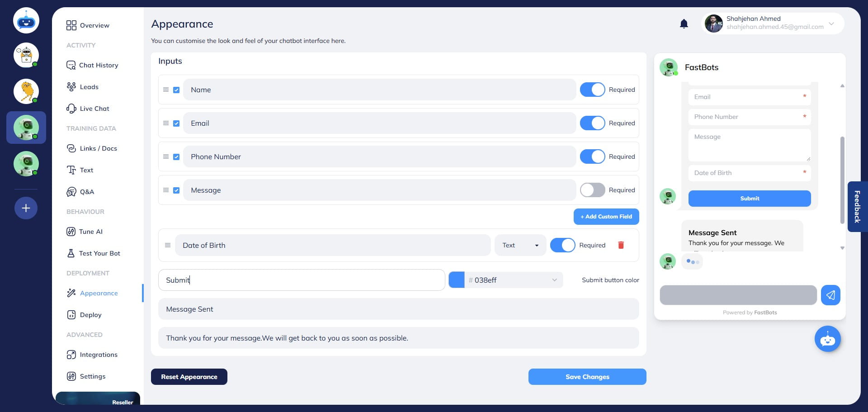Click the Save Changes button
Viewport: 868px width, 412px height.
pyautogui.click(x=587, y=377)
